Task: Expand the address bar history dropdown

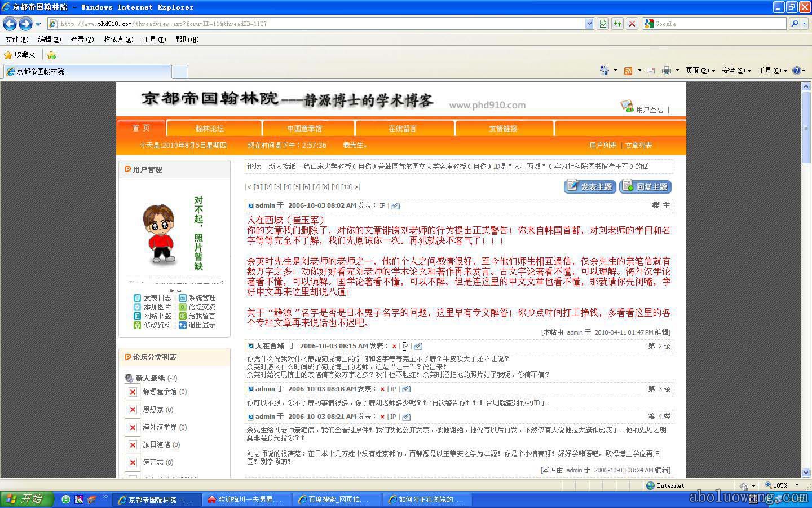Action: [589, 24]
